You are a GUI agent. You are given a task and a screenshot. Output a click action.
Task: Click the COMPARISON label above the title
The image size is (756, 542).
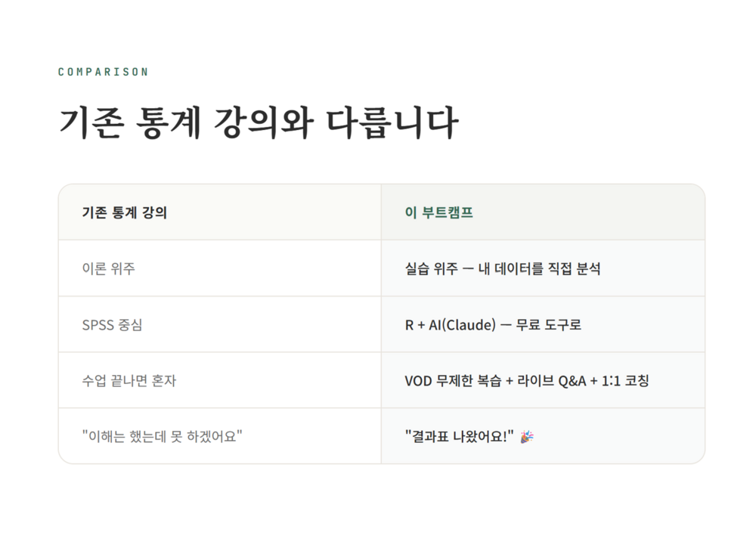pos(103,72)
